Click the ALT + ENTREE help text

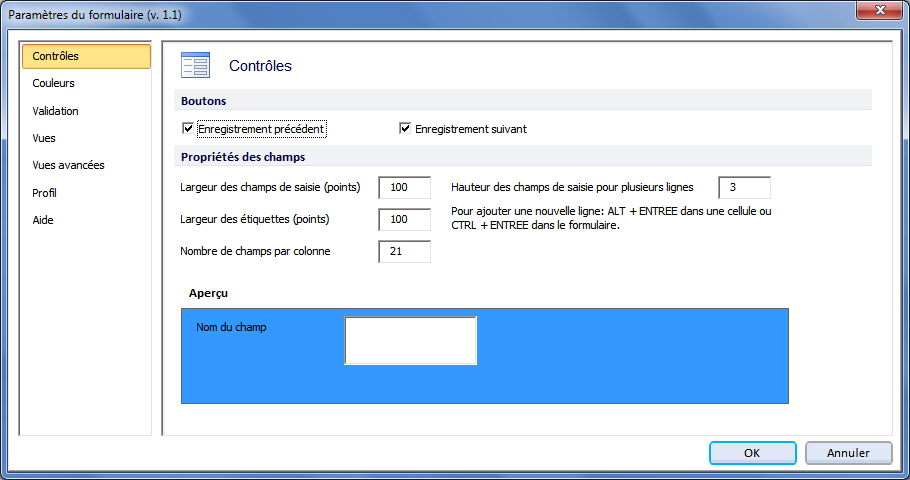pyautogui.click(x=611, y=218)
